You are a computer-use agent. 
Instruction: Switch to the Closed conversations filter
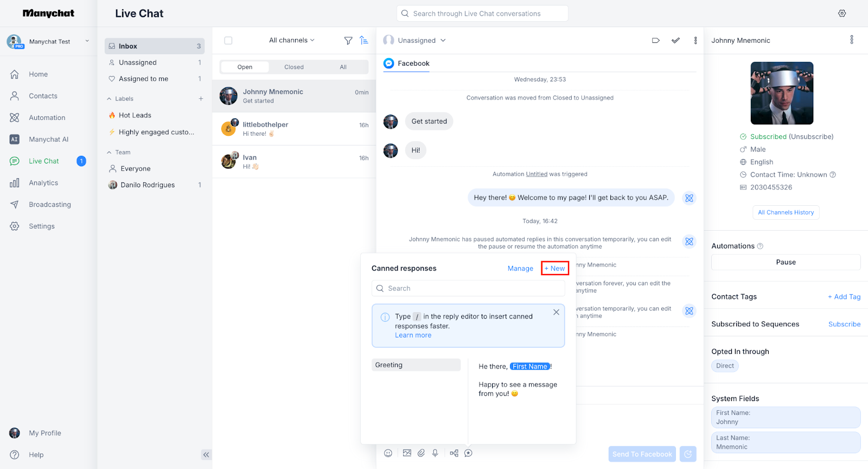(294, 67)
